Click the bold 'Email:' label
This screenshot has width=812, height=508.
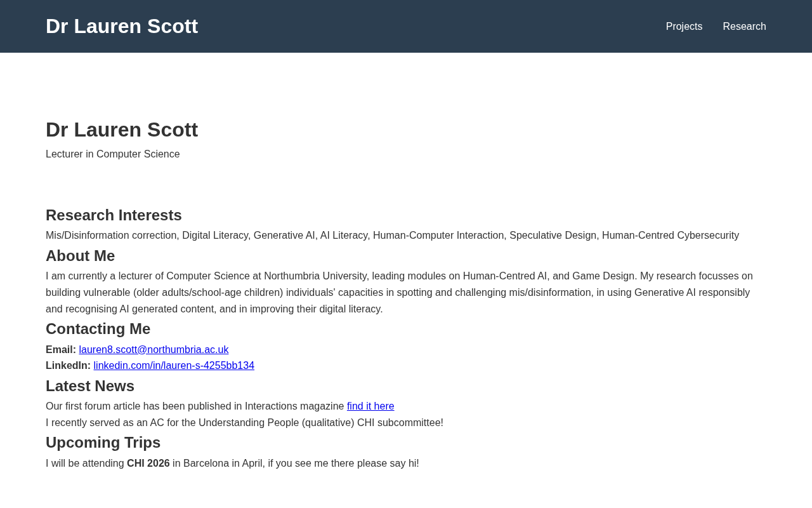(61, 350)
